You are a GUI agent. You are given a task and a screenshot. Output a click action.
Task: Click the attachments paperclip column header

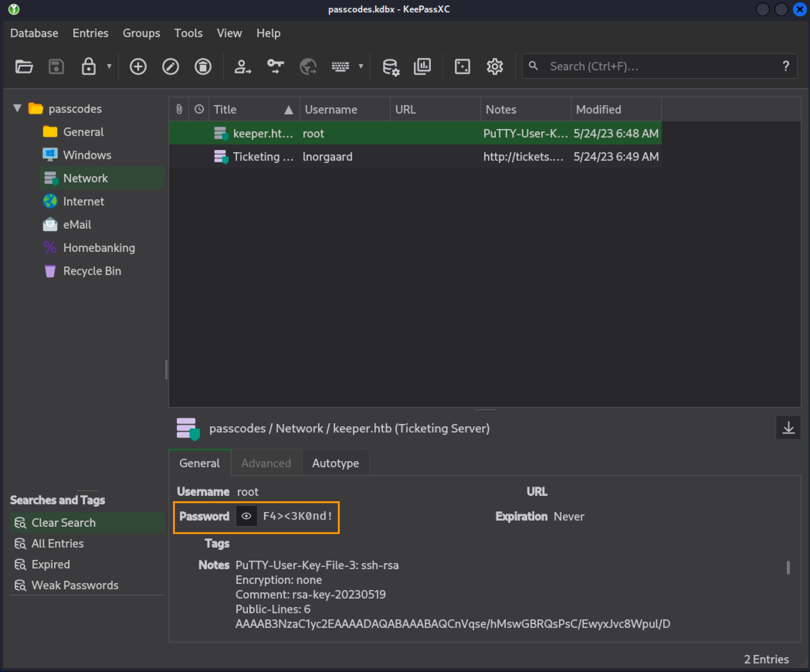click(179, 109)
